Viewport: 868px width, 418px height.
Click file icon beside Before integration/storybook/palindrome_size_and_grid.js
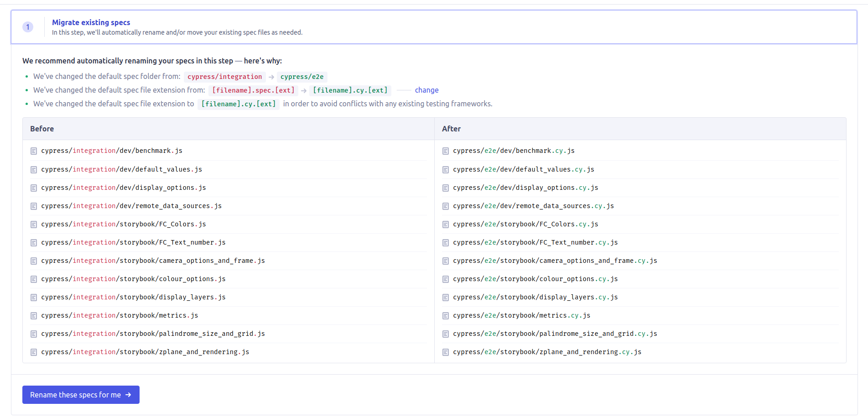coord(34,334)
